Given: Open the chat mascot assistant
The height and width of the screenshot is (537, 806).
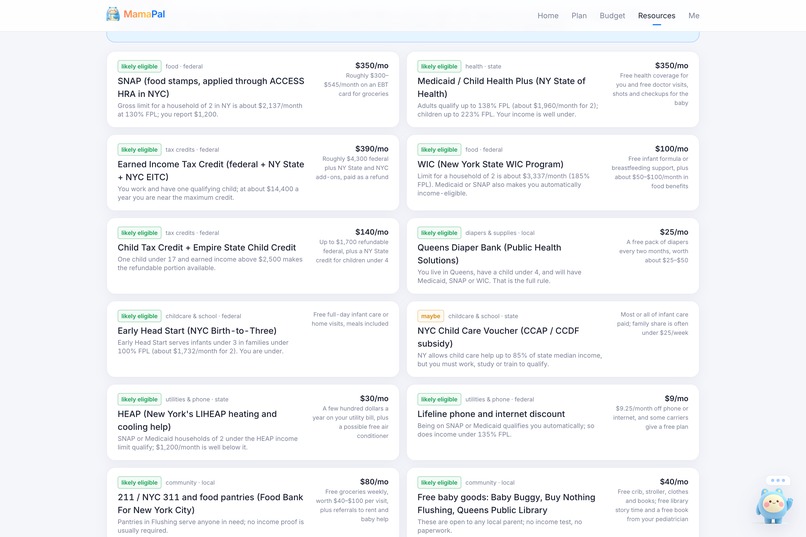Looking at the screenshot, I should 774,506.
